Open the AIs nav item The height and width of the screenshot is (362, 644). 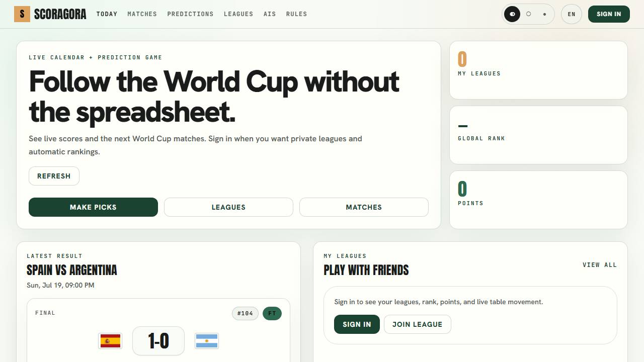pyautogui.click(x=270, y=14)
